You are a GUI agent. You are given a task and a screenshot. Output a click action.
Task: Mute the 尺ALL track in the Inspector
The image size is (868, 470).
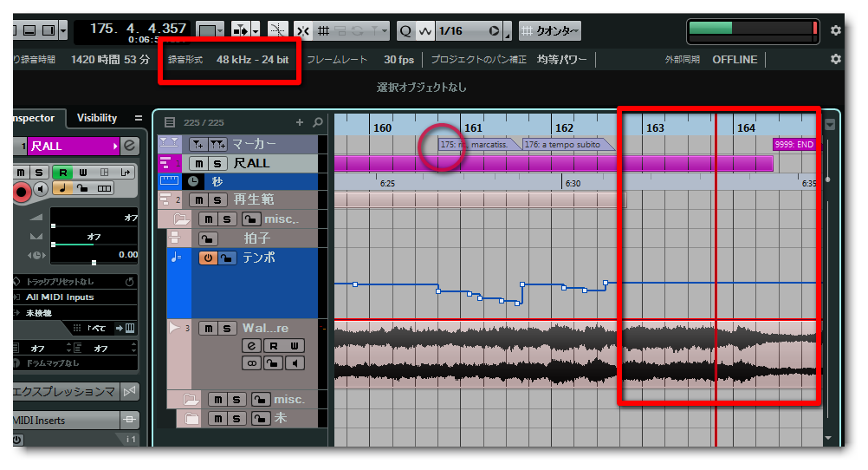(21, 173)
